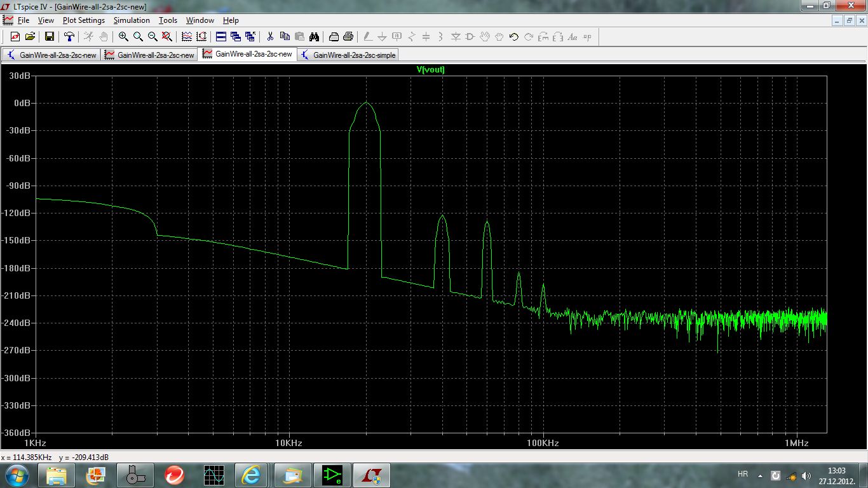
Task: Click the Halt simulation hand icon
Action: coord(104,37)
